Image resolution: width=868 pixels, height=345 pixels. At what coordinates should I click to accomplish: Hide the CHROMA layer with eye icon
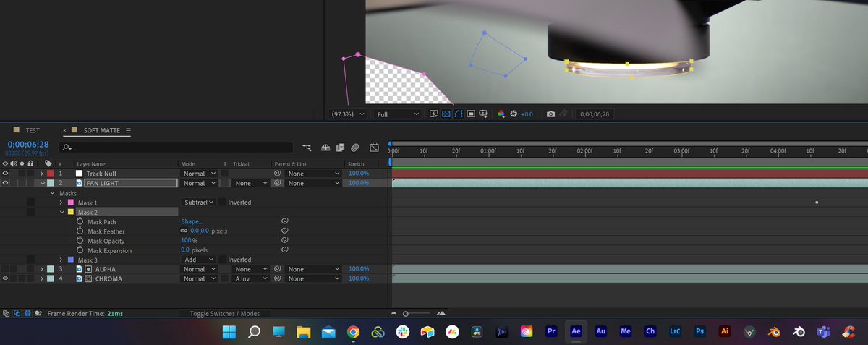point(6,278)
